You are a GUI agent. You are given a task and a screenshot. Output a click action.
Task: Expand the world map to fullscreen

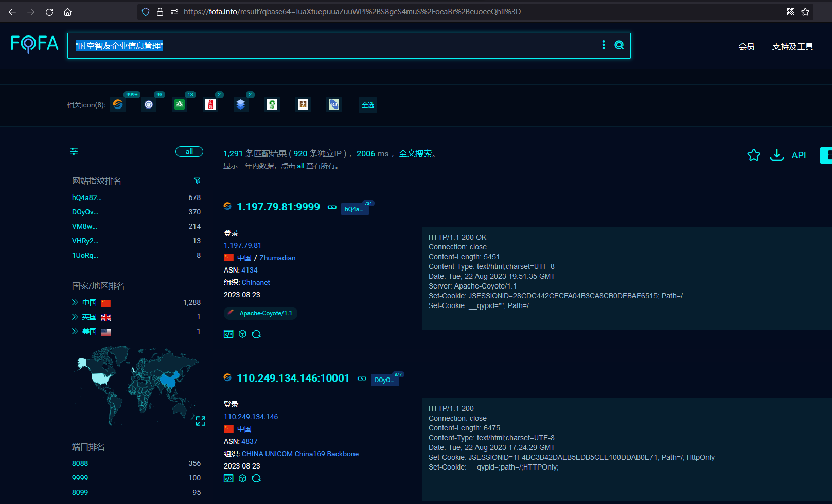coord(201,421)
